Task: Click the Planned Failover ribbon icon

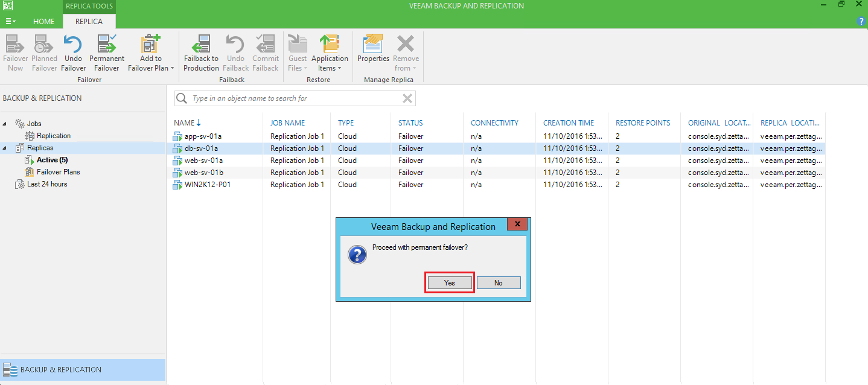Action: (x=44, y=53)
